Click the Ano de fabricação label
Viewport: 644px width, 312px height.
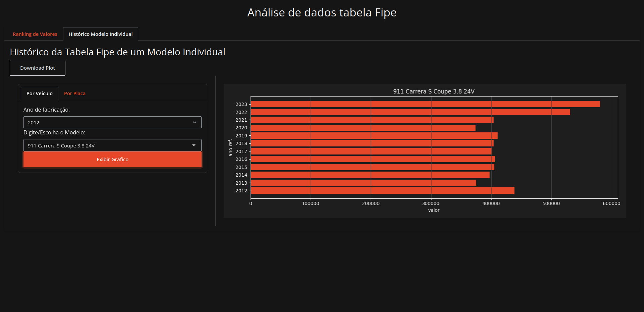[x=47, y=110]
